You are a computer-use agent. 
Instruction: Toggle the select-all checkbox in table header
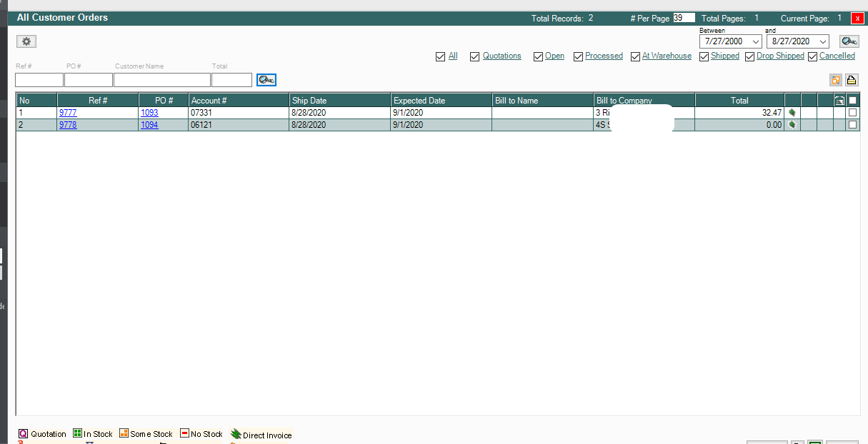pos(852,101)
